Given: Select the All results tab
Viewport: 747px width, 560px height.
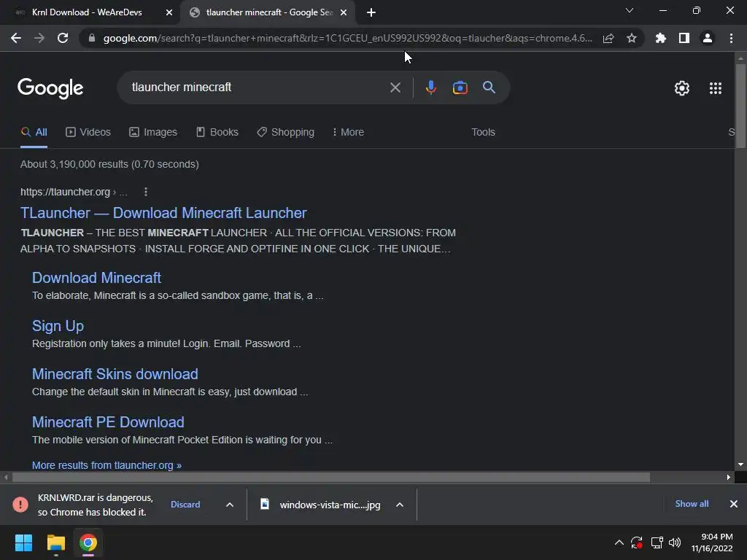Looking at the screenshot, I should coord(34,133).
